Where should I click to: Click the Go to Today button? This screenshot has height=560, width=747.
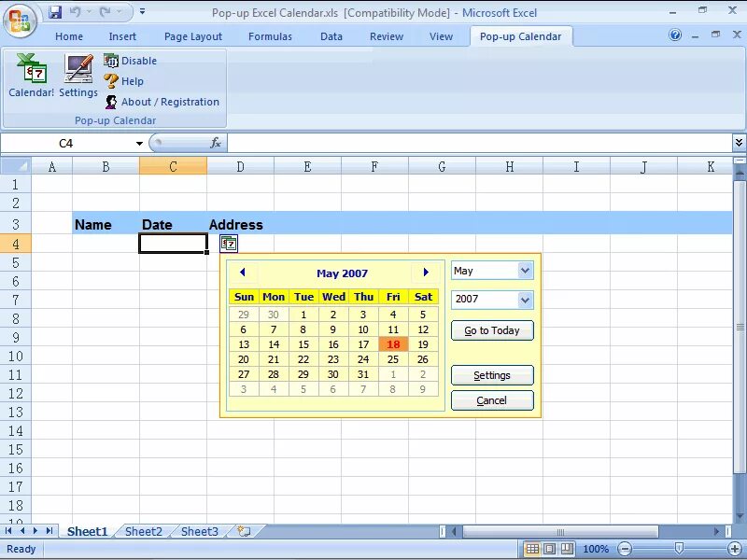click(492, 330)
